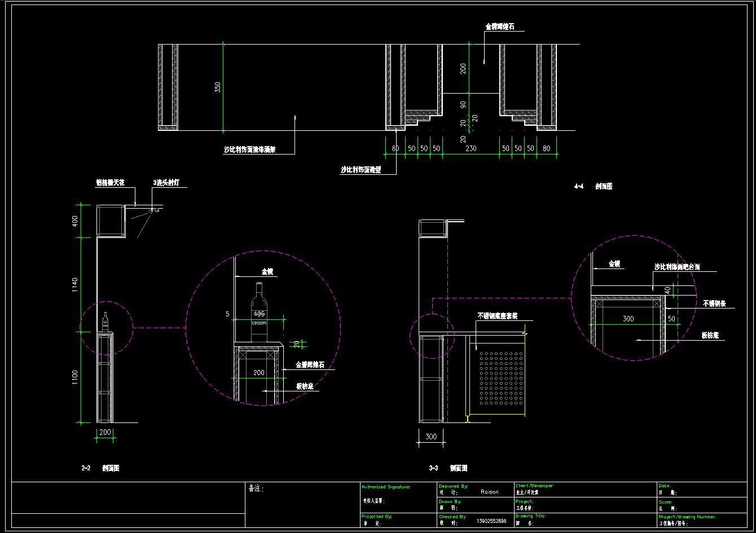The width and height of the screenshot is (756, 533).
Task: Select the '铝格栅天花' ceiling label
Action: (110, 183)
